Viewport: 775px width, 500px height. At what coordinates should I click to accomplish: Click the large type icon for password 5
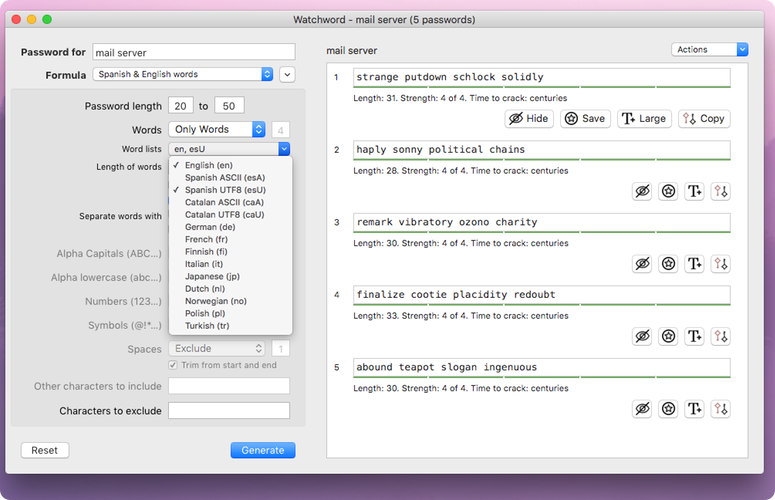[x=695, y=409]
